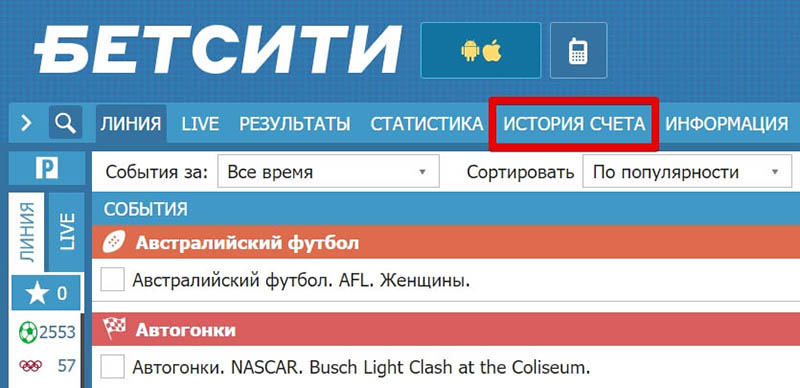Click the Android and Apple apps button
Viewport: 800px width, 388px height.
coord(481,50)
